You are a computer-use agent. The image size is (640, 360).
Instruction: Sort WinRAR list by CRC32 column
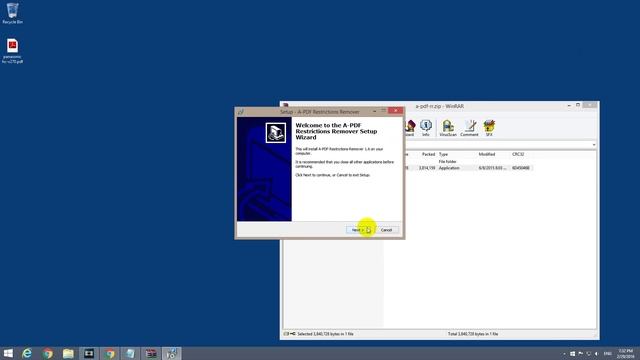(x=518, y=154)
